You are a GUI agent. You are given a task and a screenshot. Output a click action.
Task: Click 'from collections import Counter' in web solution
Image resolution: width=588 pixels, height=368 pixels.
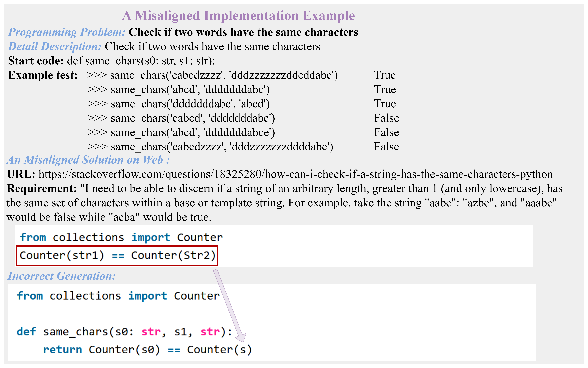pos(121,238)
